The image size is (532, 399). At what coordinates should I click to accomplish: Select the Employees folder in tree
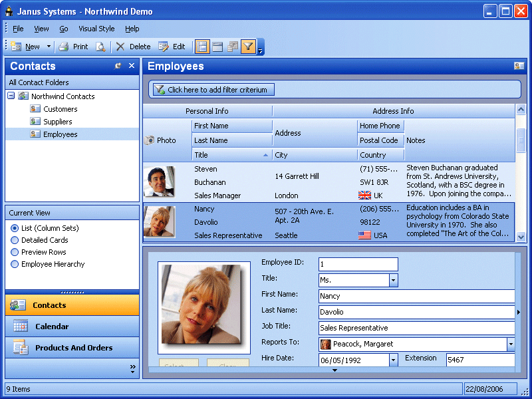point(60,134)
